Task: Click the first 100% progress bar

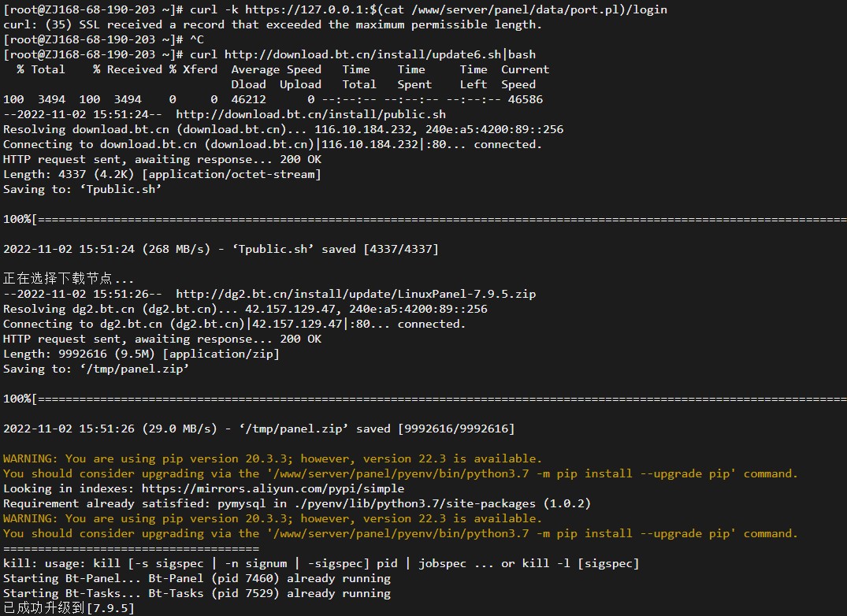Action: coord(425,219)
